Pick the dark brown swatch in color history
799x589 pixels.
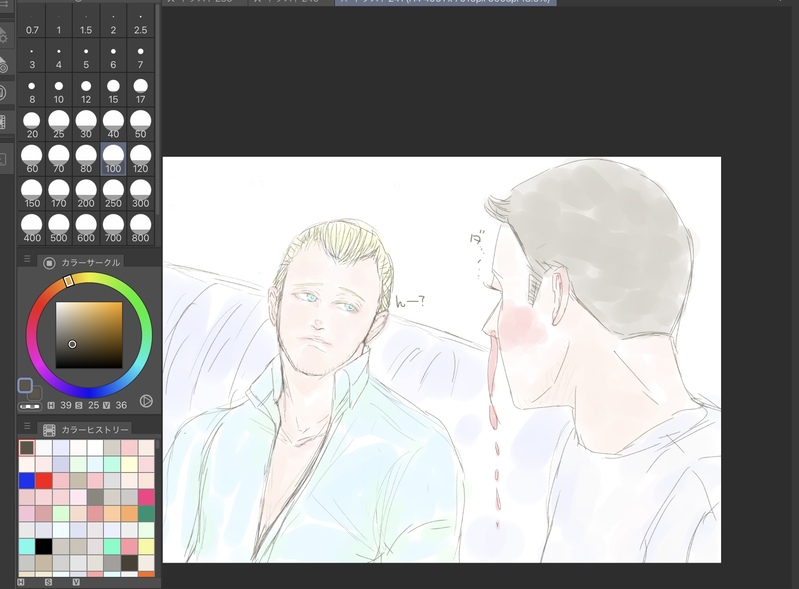coord(129,563)
